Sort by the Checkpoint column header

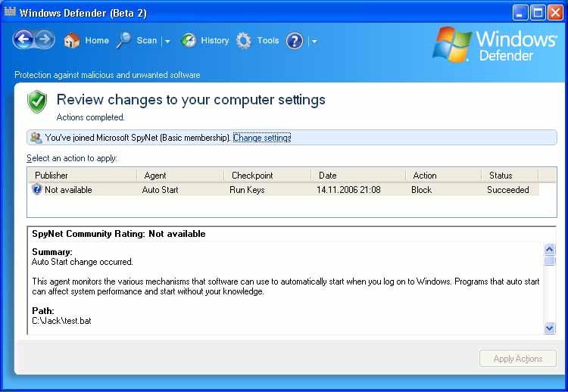(267, 175)
